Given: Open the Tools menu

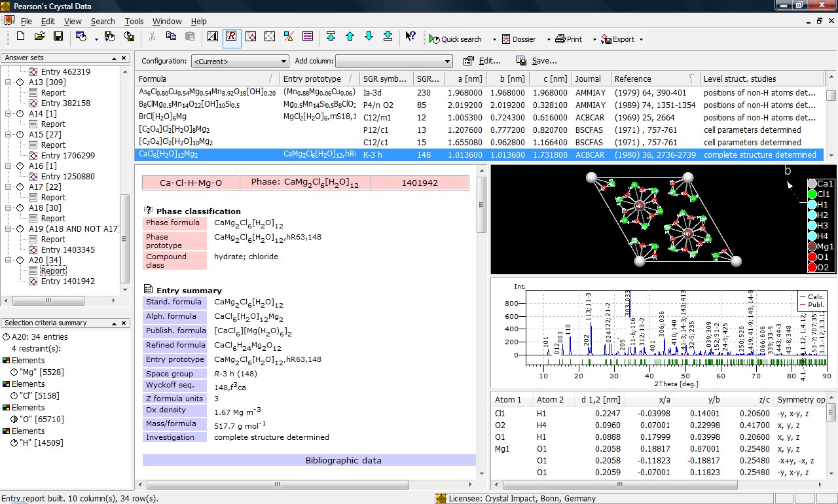Looking at the screenshot, I should pos(134,22).
